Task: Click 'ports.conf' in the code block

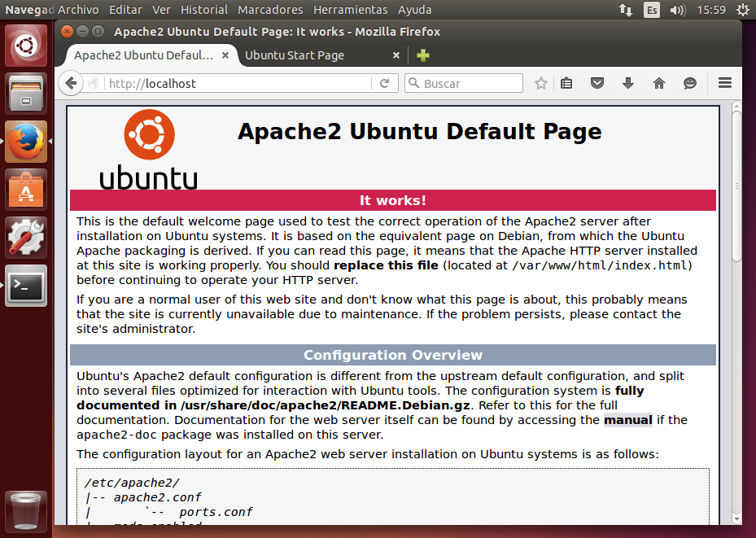Action: click(216, 512)
